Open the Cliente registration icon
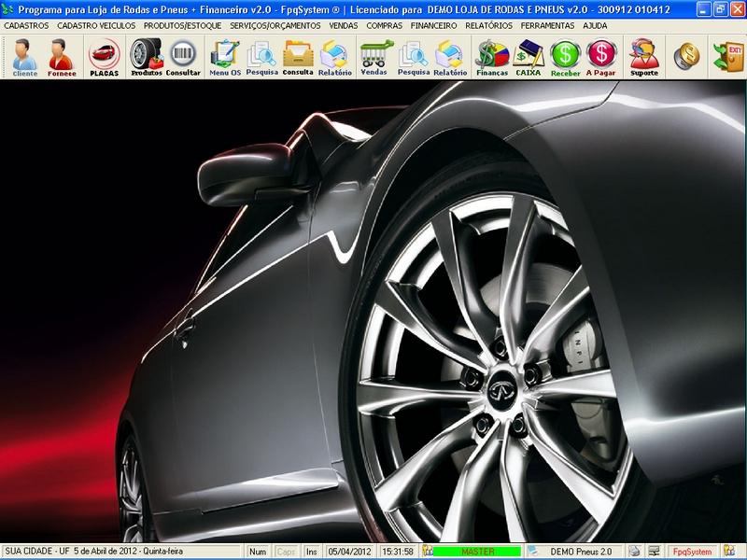The image size is (747, 560). pyautogui.click(x=25, y=57)
